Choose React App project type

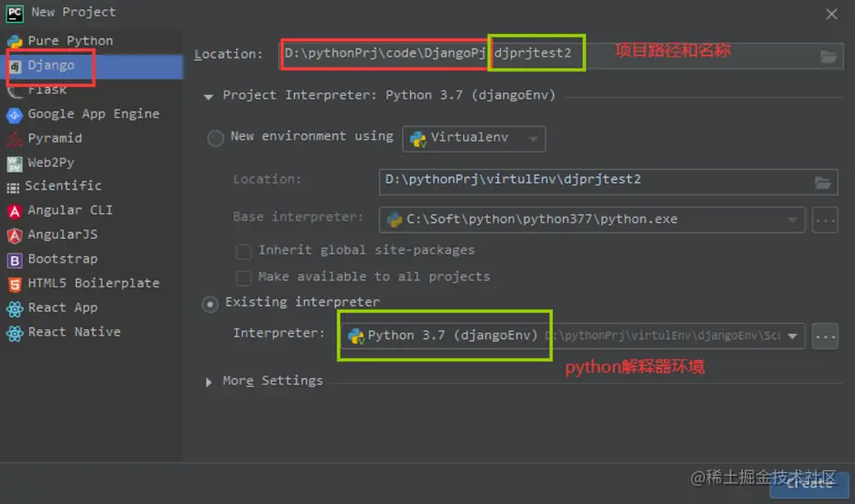click(x=92, y=308)
